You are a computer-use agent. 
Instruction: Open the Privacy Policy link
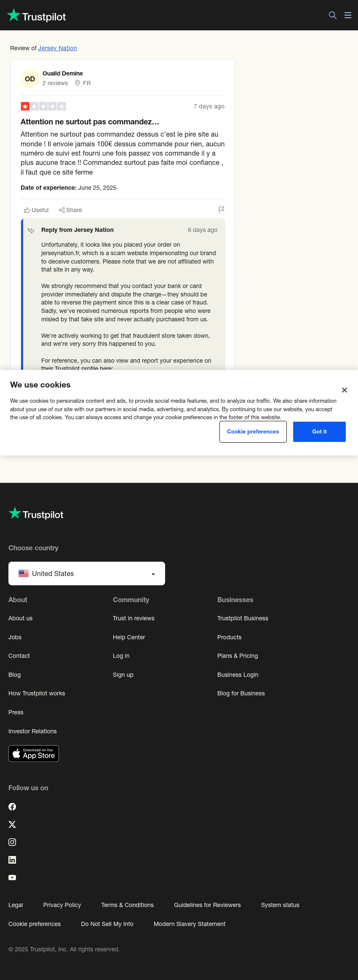click(x=62, y=905)
